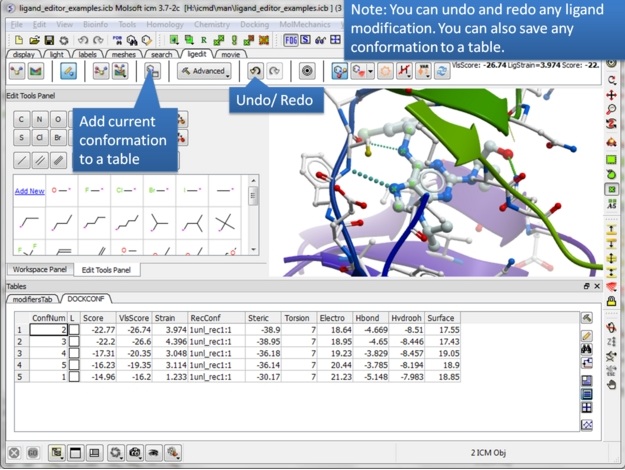
Task: Click the Add New link
Action: pos(29,191)
